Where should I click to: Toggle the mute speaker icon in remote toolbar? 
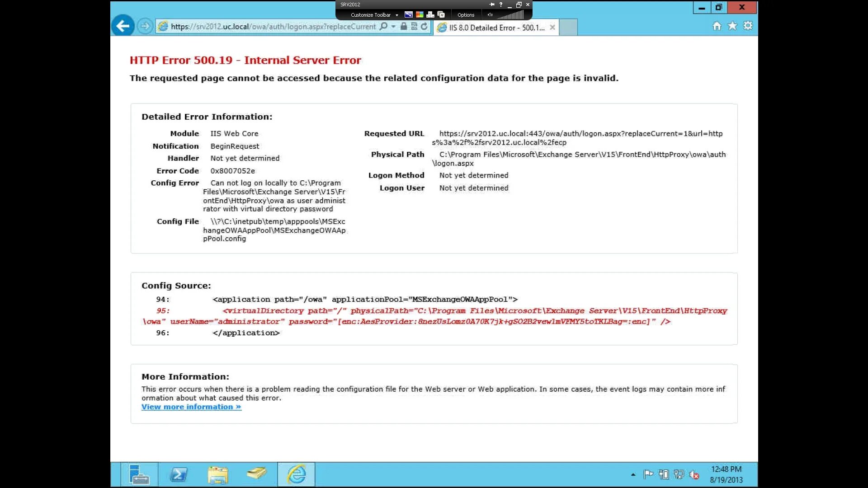(490, 15)
